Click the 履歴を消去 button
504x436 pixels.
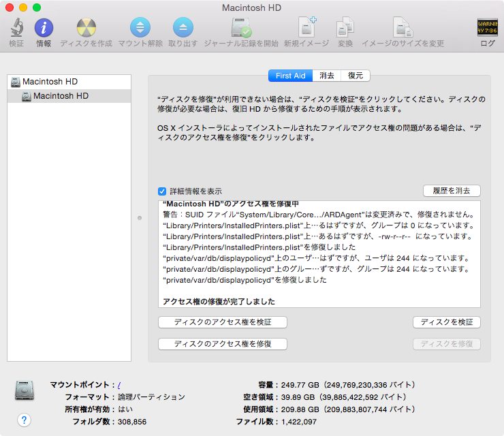pos(452,191)
